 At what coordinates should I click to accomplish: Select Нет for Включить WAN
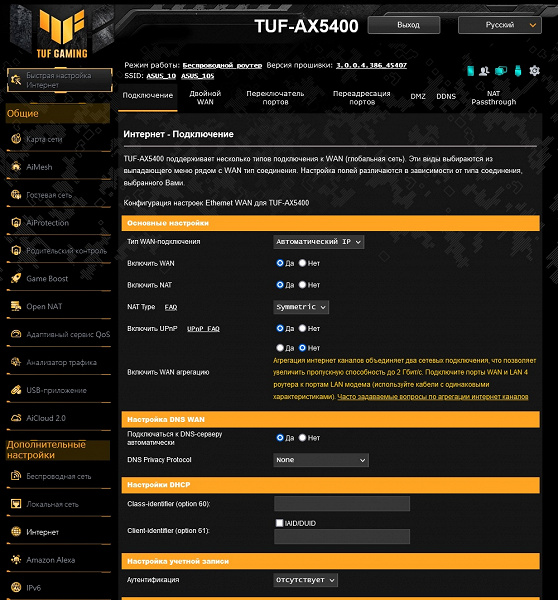[x=302, y=263]
